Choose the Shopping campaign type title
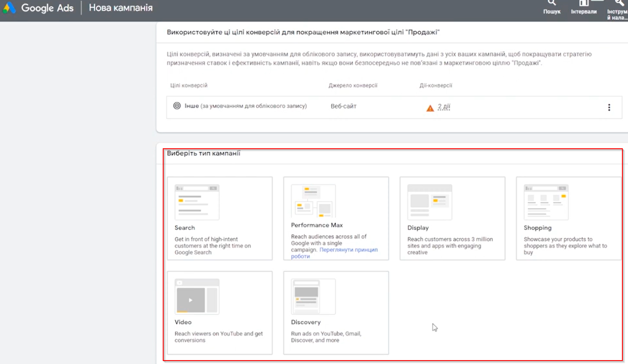Viewport: 628px width, 364px height. click(538, 228)
